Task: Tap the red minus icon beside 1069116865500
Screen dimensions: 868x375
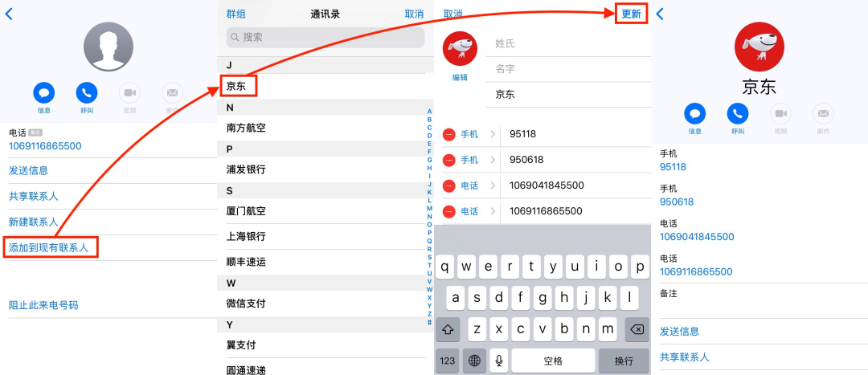Action: [x=449, y=211]
